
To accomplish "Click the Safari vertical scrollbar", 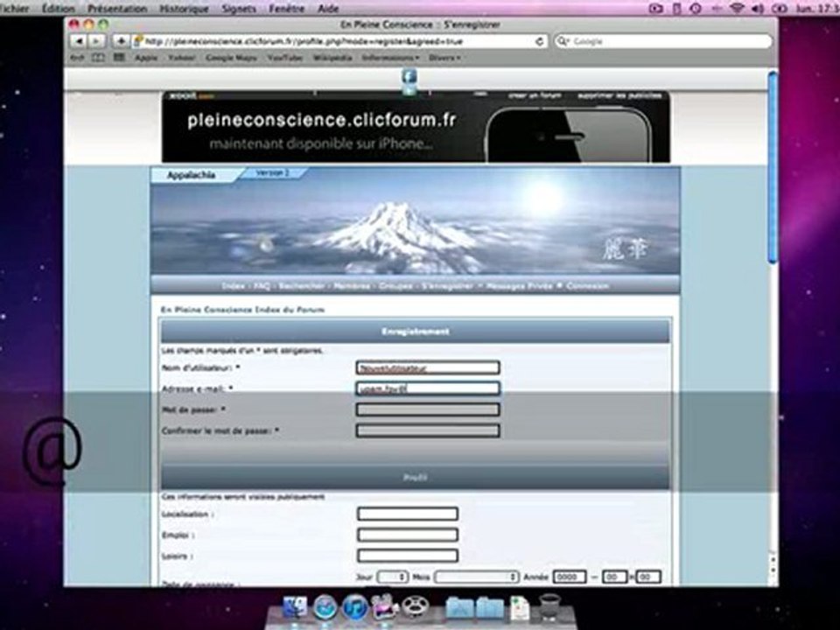I will (773, 166).
